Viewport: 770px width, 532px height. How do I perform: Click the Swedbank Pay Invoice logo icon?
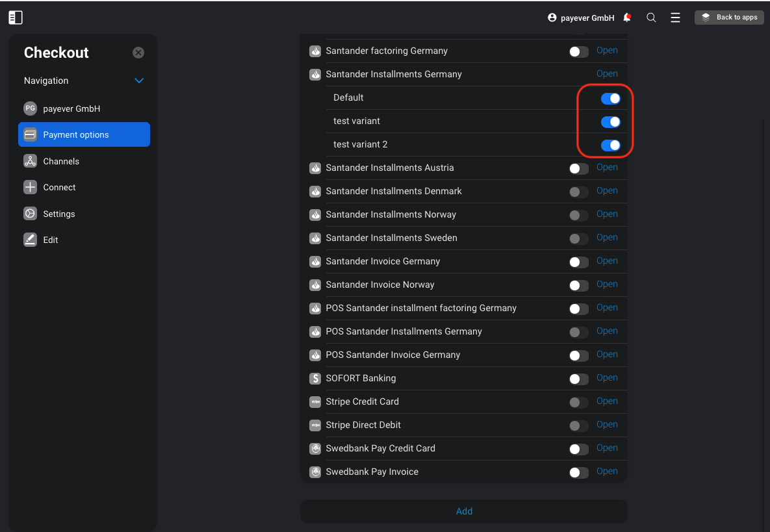point(315,472)
